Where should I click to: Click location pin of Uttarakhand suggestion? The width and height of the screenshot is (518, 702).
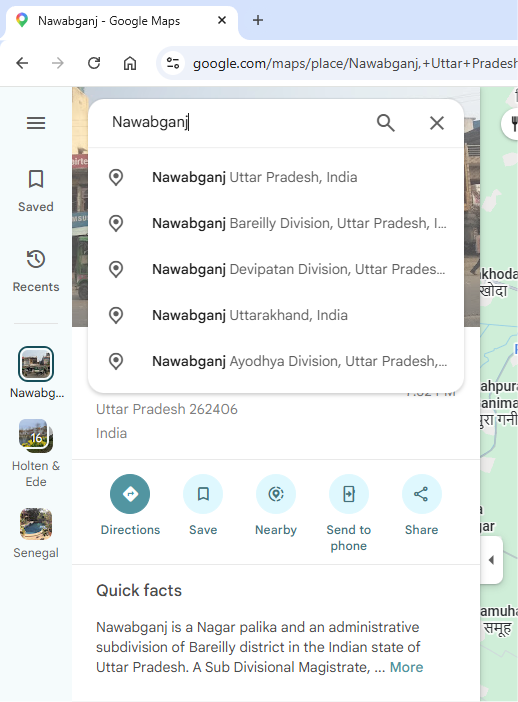pos(116,315)
